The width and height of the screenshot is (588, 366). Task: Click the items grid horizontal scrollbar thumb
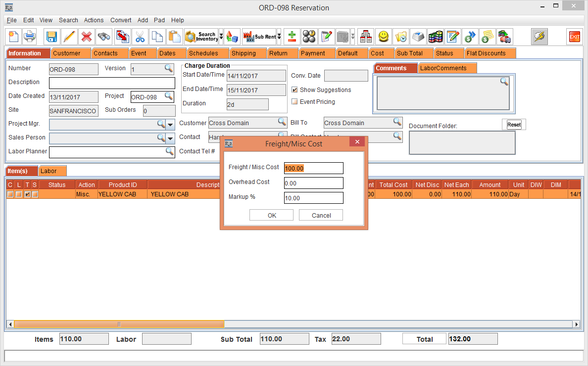click(119, 324)
